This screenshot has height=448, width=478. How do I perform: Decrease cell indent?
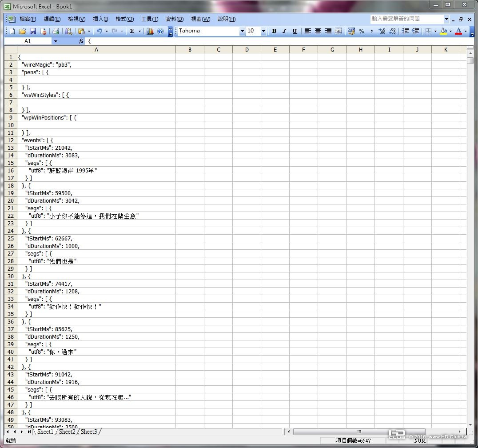pos(405,31)
